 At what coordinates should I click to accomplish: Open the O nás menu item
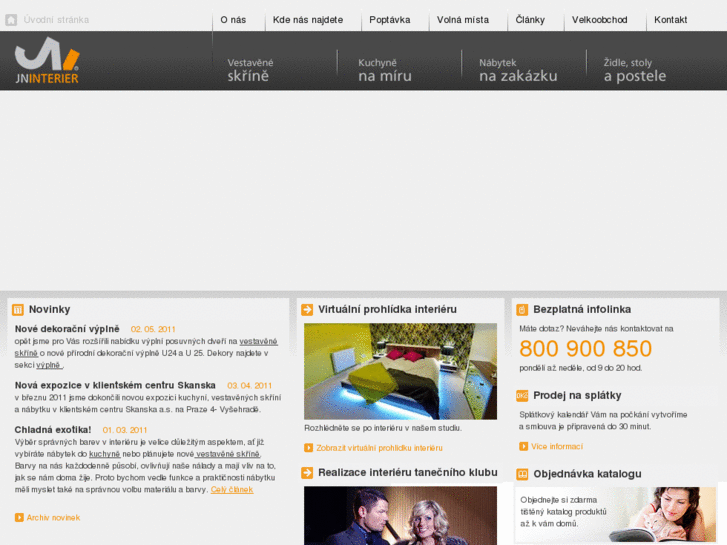click(233, 20)
